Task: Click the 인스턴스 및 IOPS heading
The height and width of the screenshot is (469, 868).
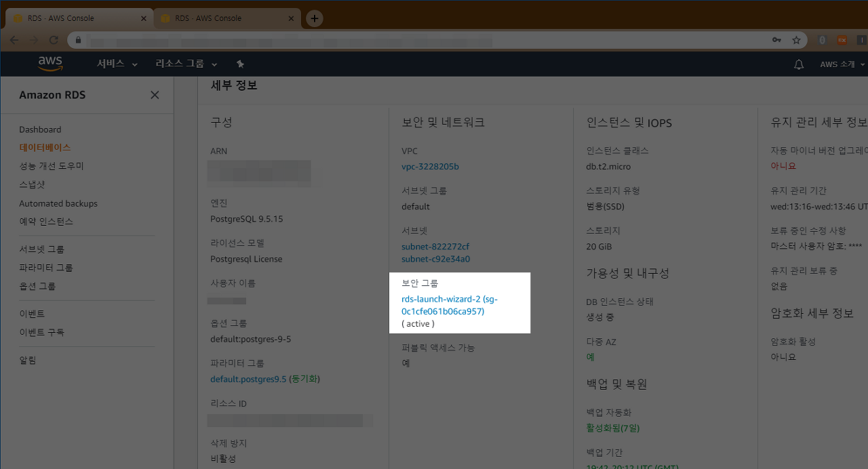Action: [x=629, y=123]
